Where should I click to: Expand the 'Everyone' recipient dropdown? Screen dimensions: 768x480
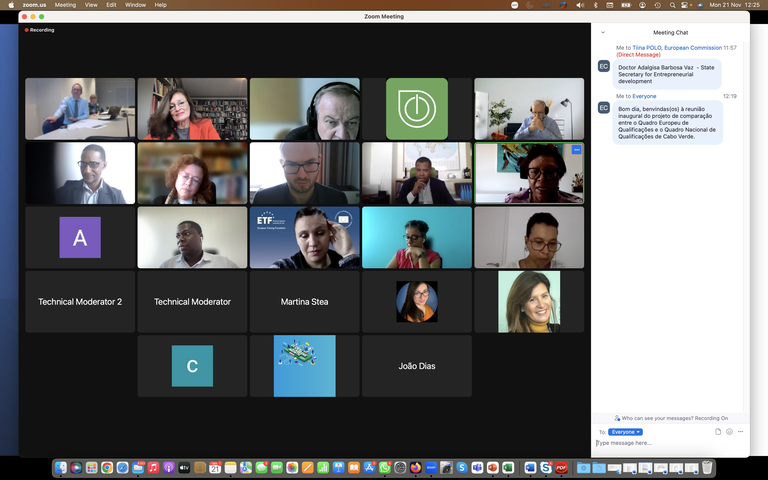625,431
